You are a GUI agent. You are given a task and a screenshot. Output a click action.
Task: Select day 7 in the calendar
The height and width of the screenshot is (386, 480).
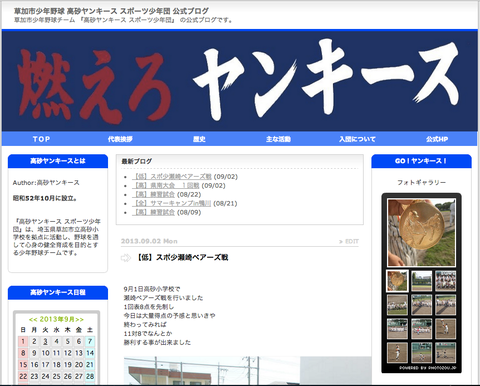(90, 341)
